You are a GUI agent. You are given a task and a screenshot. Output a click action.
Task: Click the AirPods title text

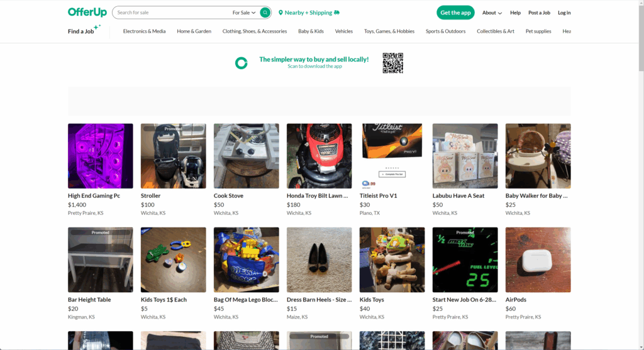[x=516, y=300]
